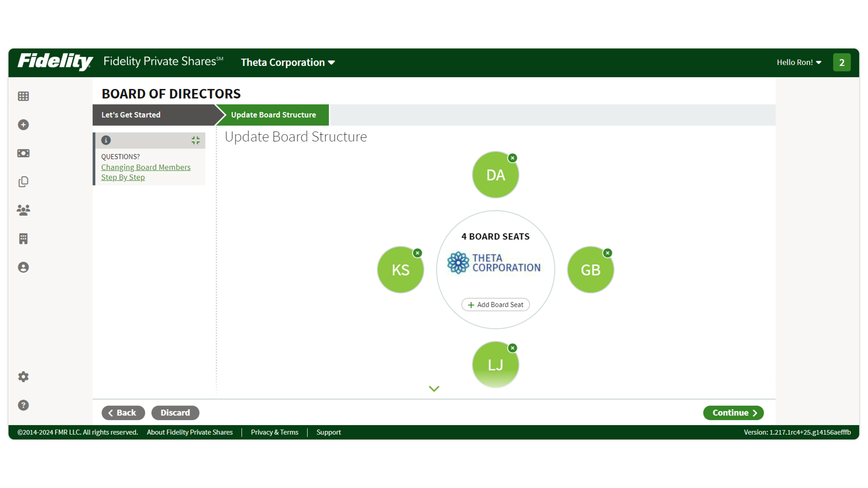Open the documents section from the sidebar
The width and height of the screenshot is (868, 488).
coord(23,182)
